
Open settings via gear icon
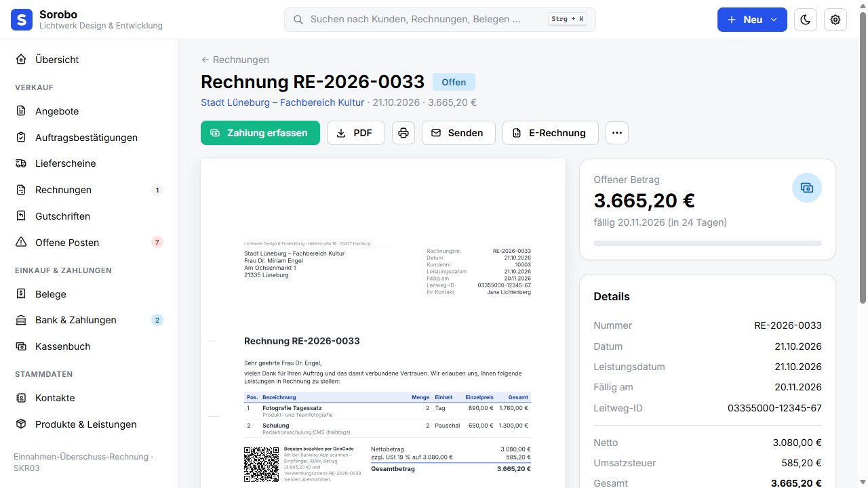pos(835,20)
